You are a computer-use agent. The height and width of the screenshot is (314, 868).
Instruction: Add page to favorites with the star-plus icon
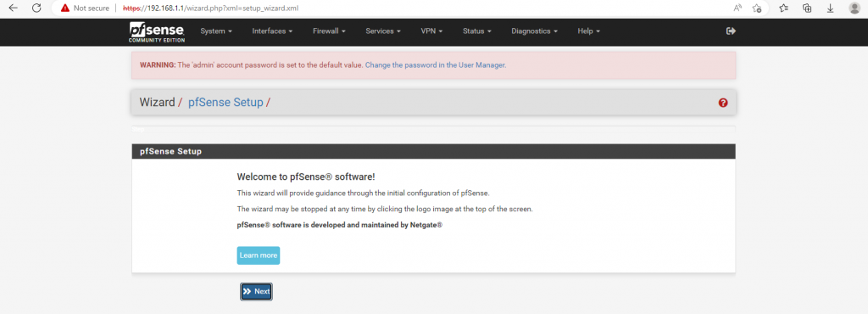757,8
